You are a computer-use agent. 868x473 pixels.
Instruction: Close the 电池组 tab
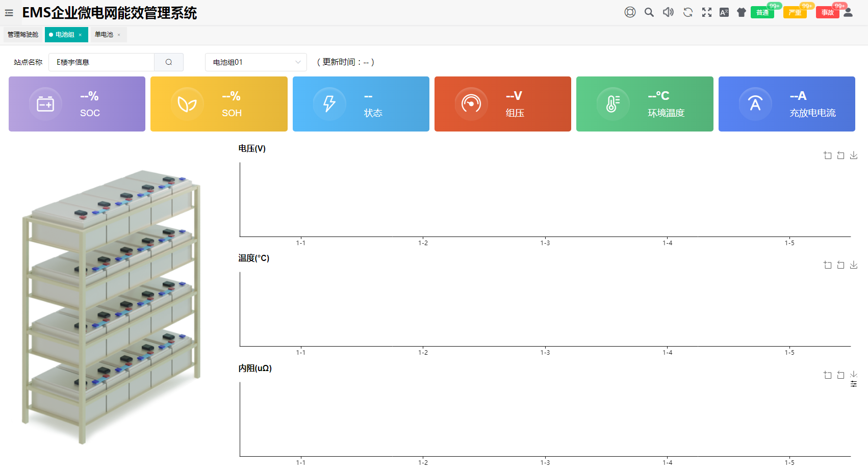point(80,35)
